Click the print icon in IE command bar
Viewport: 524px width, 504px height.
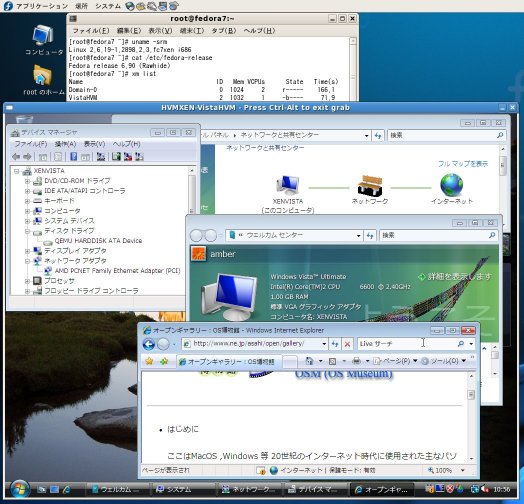tap(357, 361)
